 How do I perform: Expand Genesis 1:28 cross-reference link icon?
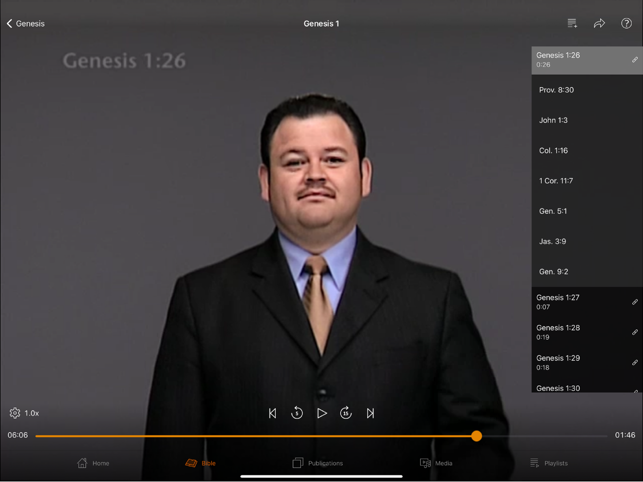pos(634,332)
